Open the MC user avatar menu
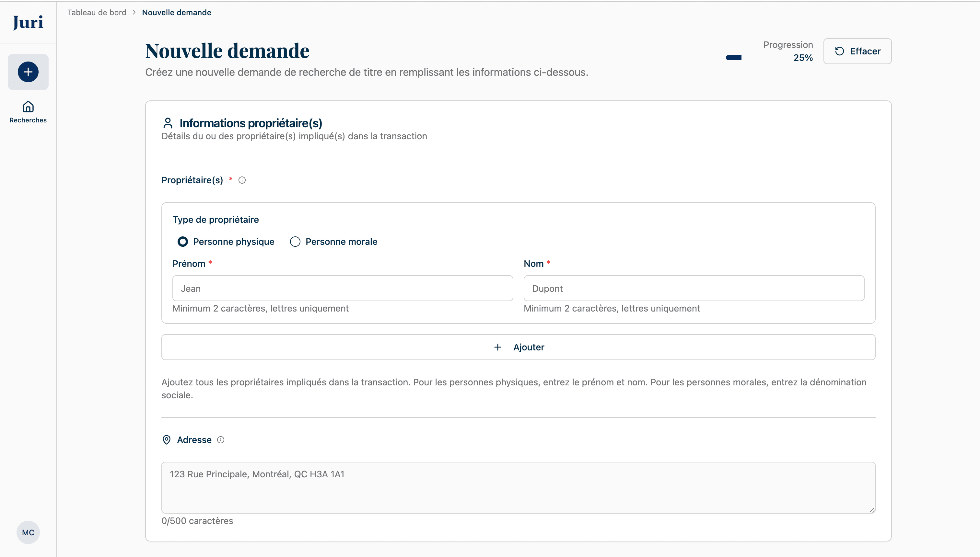Screen dimensions: 980x557 point(27,532)
